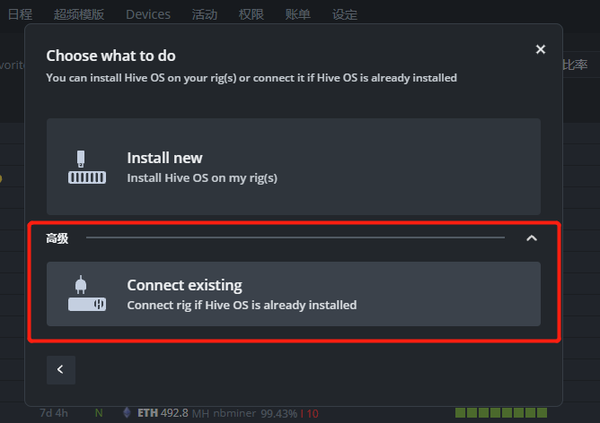Click the Install new USB drive icon
The image size is (600, 423).
87,167
